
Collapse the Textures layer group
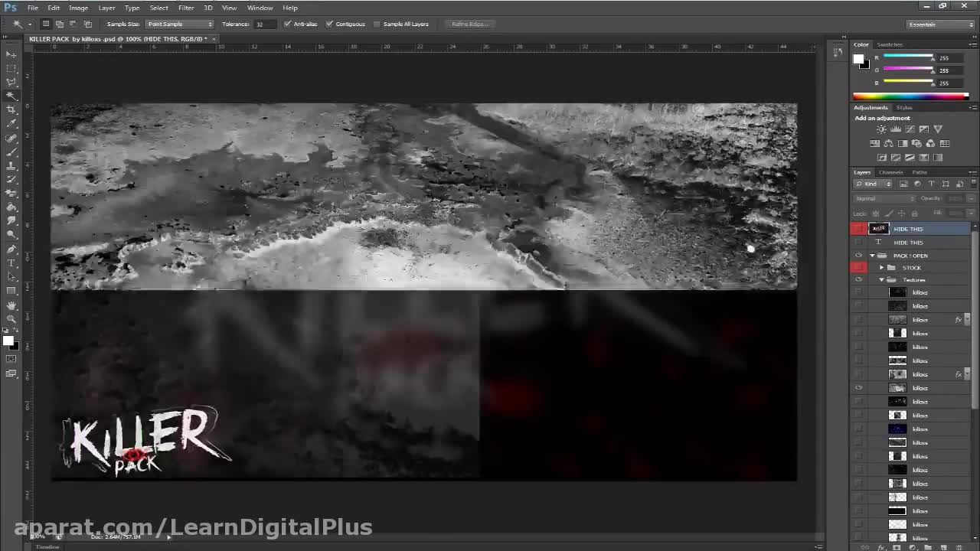(881, 280)
